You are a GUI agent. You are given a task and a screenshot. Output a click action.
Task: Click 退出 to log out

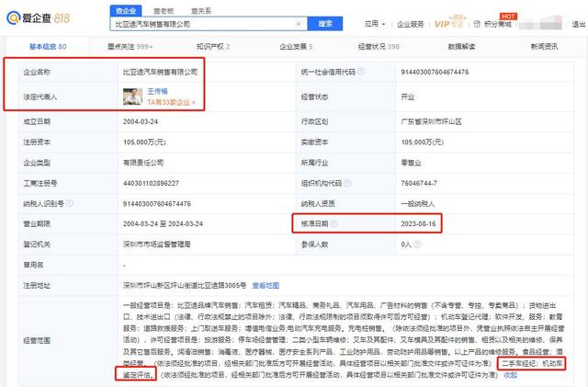click(x=578, y=24)
